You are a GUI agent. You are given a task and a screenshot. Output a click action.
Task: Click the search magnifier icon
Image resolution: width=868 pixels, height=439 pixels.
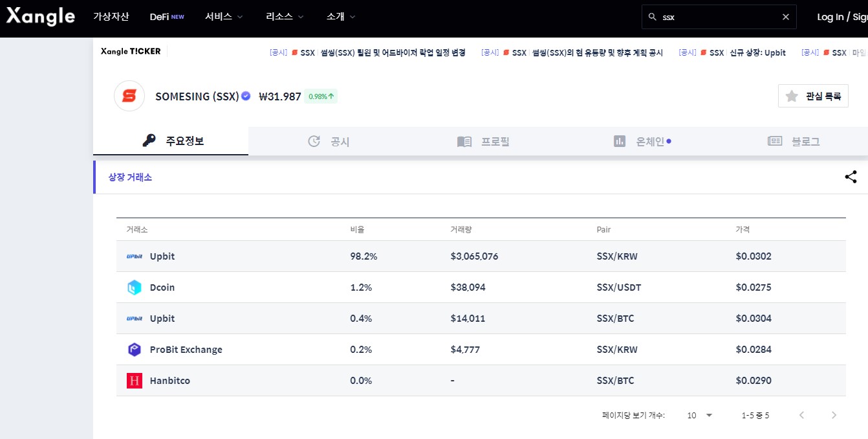point(652,17)
